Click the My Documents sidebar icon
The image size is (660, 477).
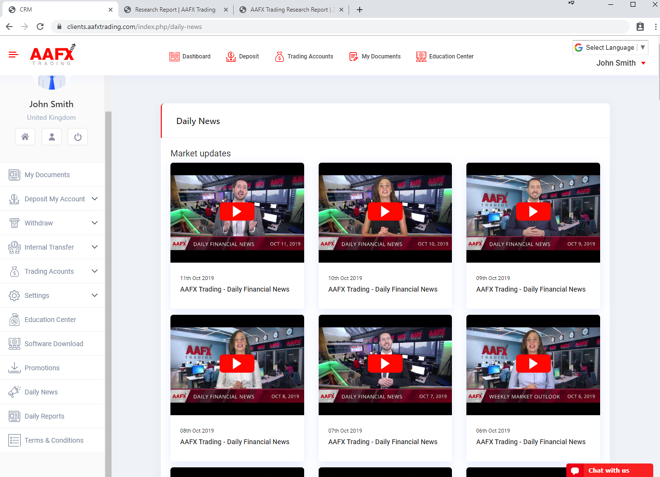(x=14, y=175)
